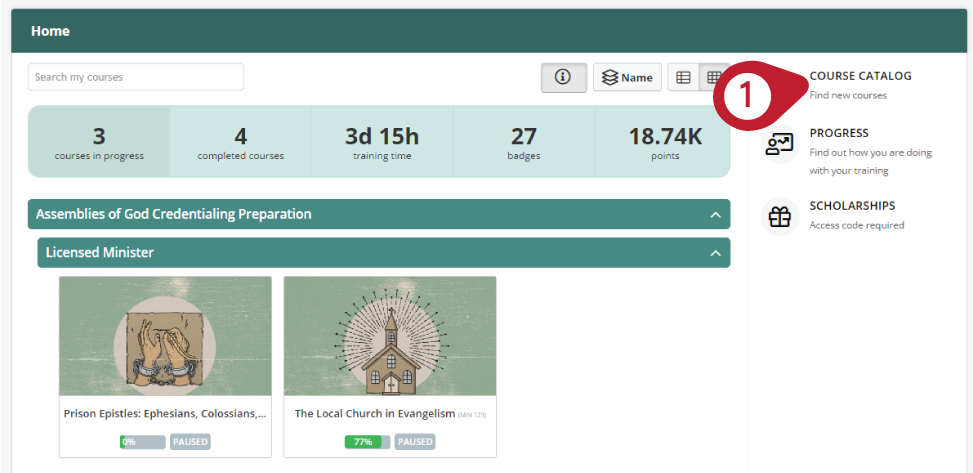Open the SCHOLARSHIPS link
Viewport: 973px width, 473px height.
point(852,205)
